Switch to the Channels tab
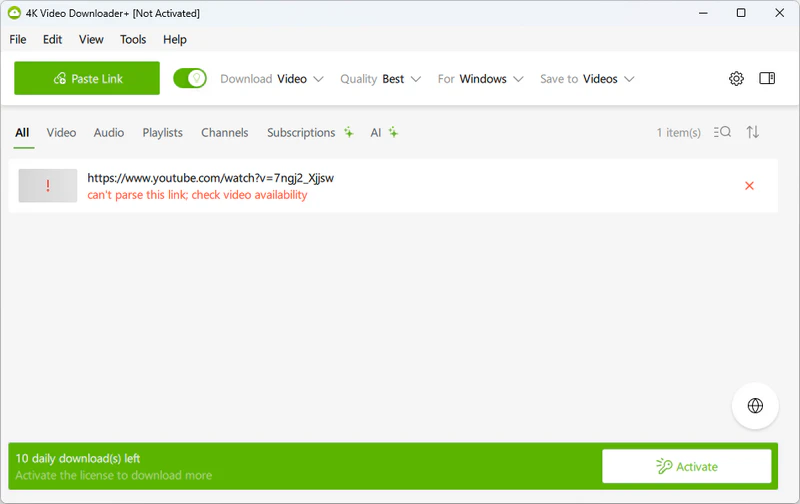This screenshot has width=800, height=504. click(224, 133)
